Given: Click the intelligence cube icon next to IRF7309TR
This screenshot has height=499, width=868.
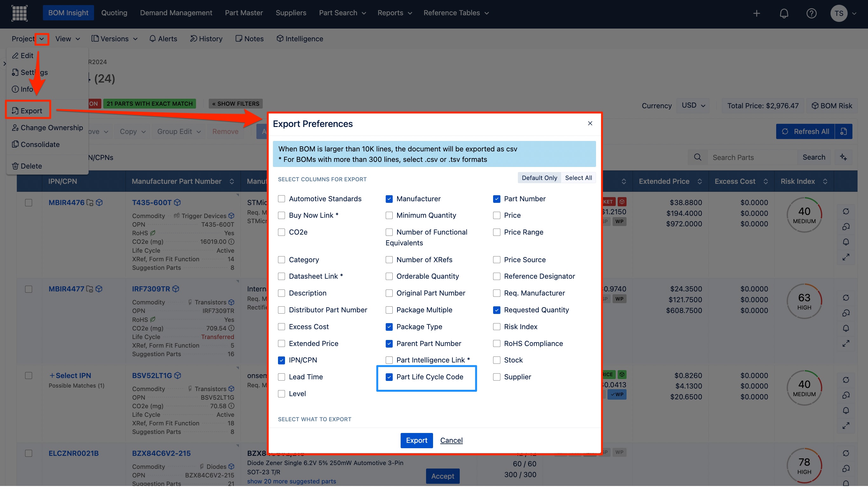Looking at the screenshot, I should click(176, 289).
